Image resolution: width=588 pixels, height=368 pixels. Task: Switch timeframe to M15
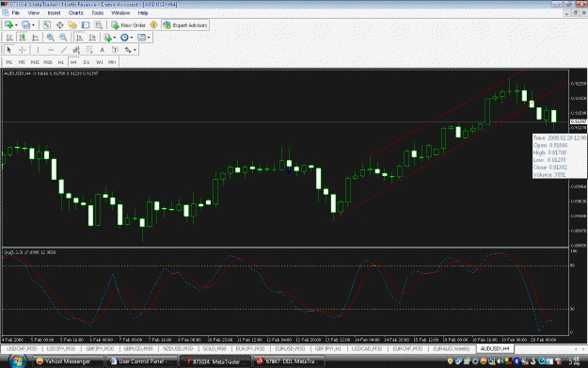35,62
